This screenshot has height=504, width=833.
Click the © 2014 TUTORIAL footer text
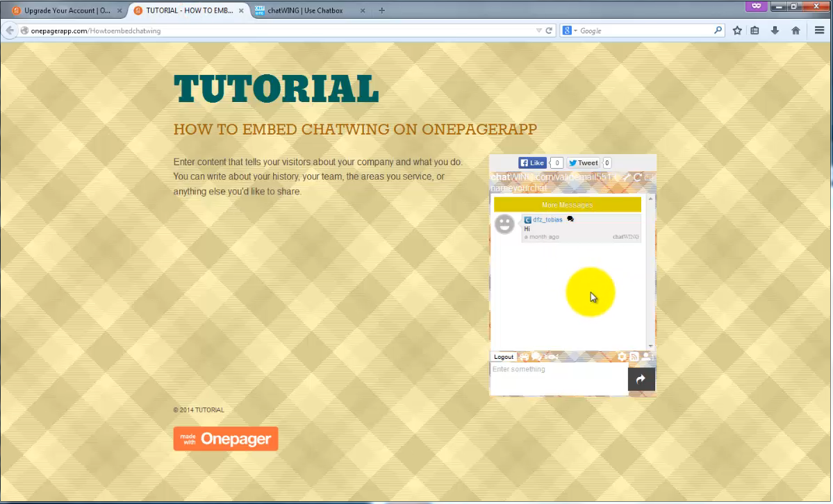click(x=199, y=410)
